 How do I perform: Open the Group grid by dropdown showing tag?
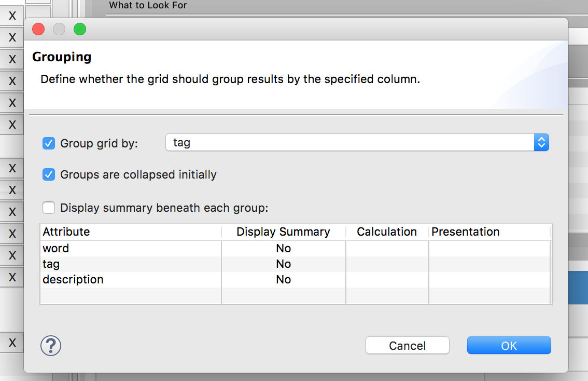coord(357,143)
